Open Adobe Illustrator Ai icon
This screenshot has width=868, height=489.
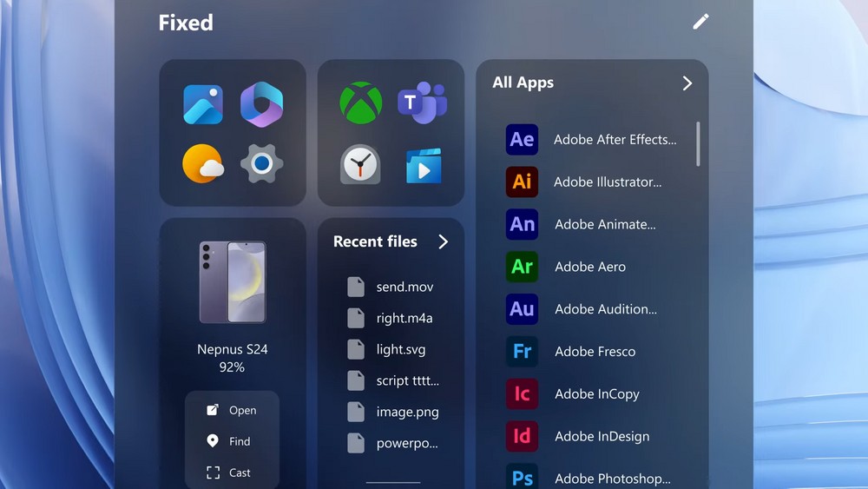[522, 182]
